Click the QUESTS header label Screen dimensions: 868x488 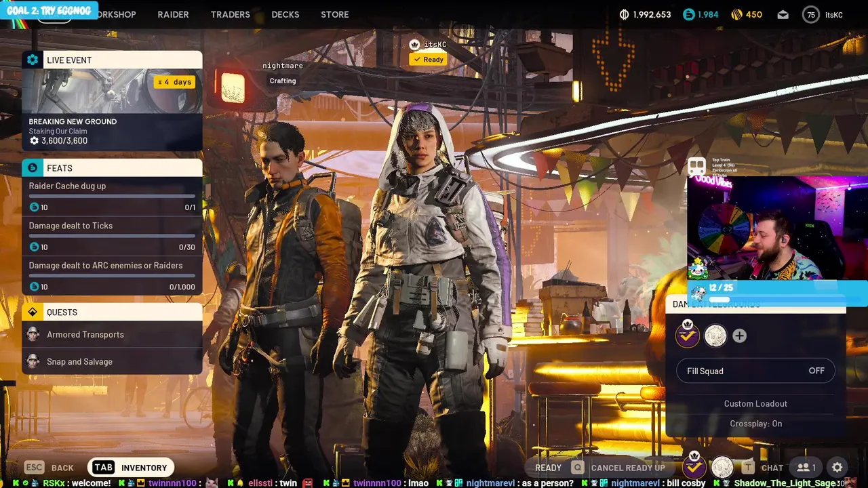[x=62, y=312]
